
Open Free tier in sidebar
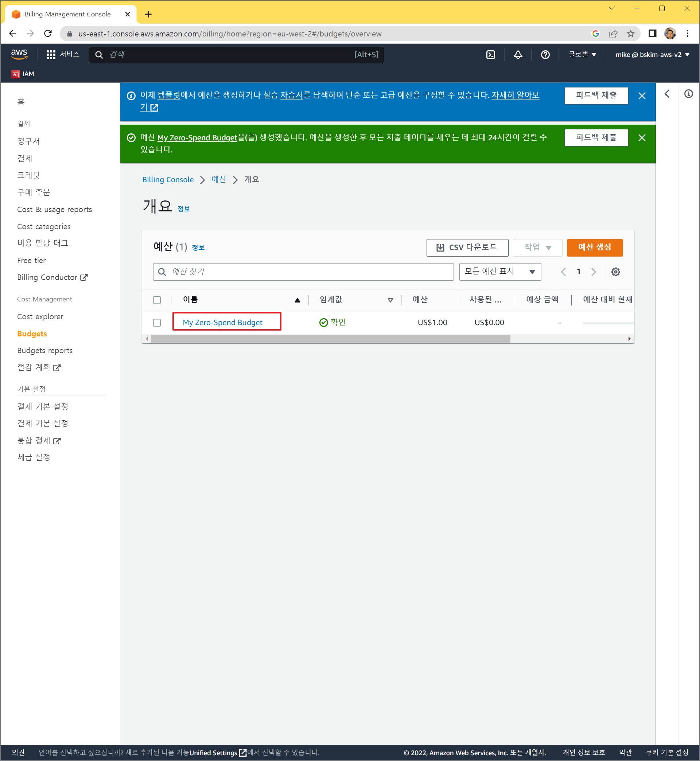tap(31, 261)
